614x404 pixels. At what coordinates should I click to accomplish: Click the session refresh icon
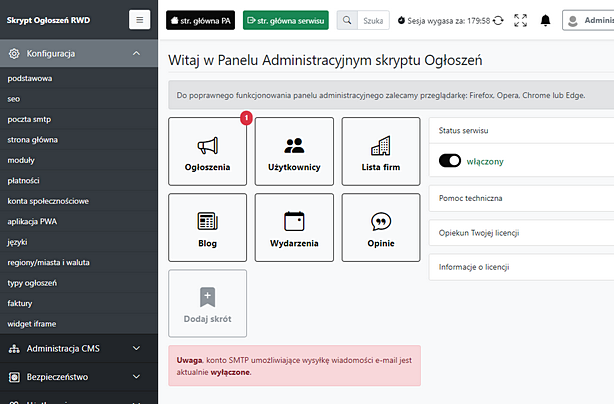(x=497, y=19)
